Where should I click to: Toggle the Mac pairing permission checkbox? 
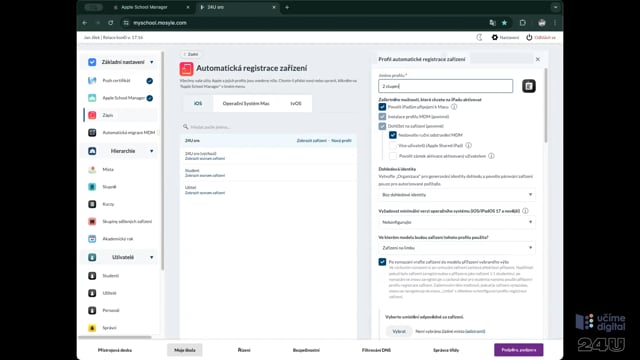coord(382,107)
